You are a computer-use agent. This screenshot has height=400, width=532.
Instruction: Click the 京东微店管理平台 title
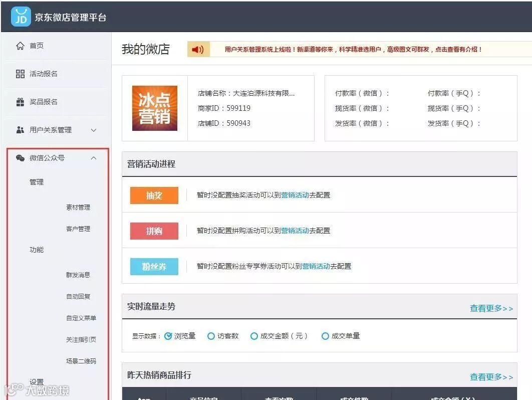click(71, 18)
